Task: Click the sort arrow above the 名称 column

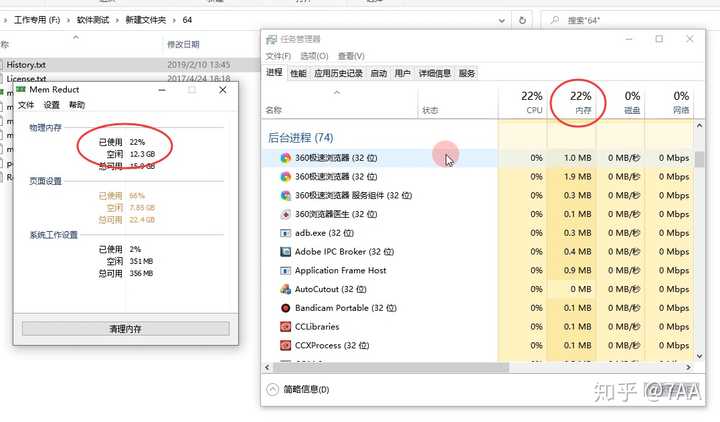Action: point(337,92)
